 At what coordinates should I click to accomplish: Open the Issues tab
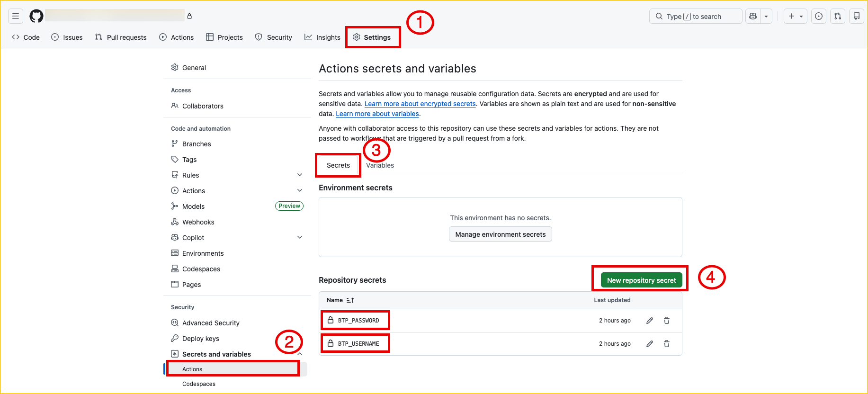(67, 37)
